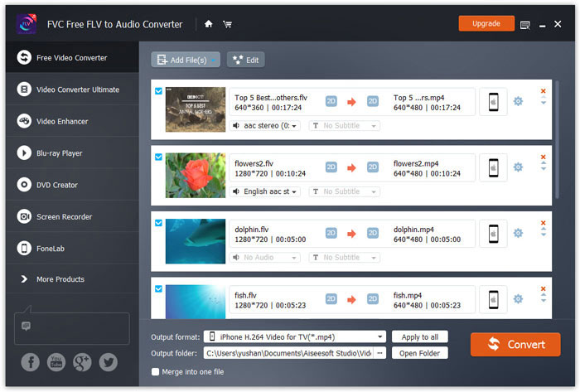The width and height of the screenshot is (580, 392).
Task: Open settings gear for dolphin.flv
Action: (518, 233)
